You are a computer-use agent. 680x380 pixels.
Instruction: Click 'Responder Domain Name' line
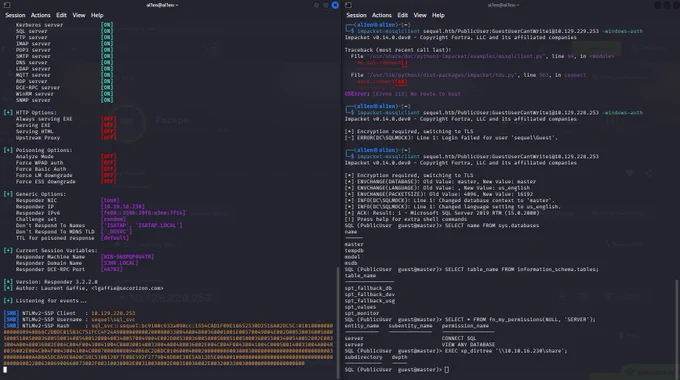(77, 263)
